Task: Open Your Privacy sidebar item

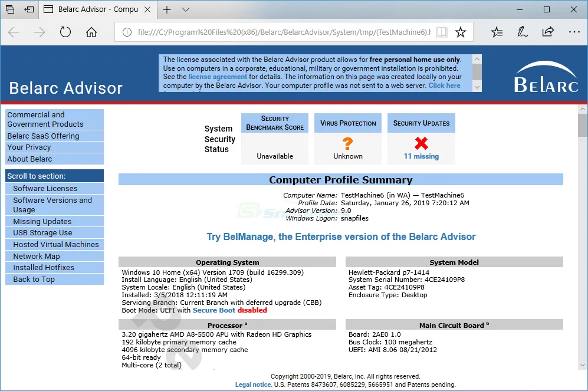Action: pyautogui.click(x=54, y=147)
